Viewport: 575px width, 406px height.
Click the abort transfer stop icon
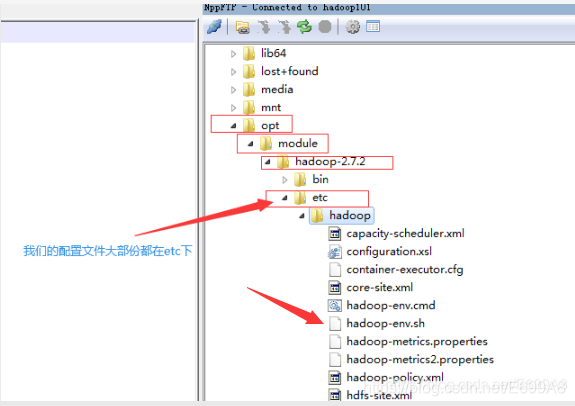325,27
